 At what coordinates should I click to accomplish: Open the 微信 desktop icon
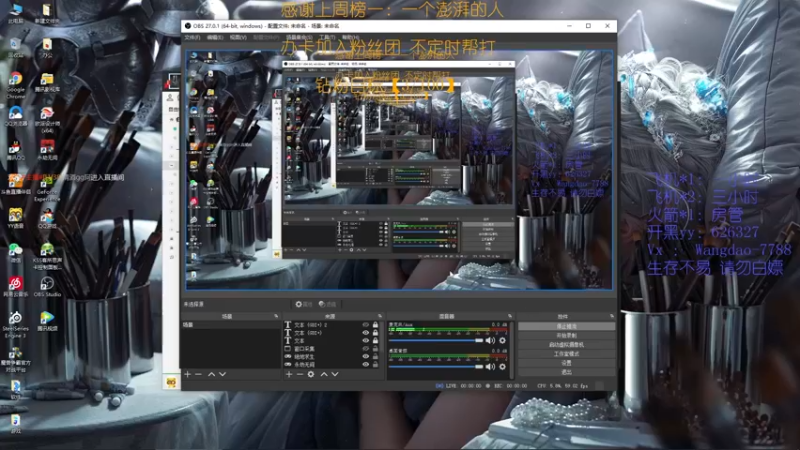tap(15, 253)
